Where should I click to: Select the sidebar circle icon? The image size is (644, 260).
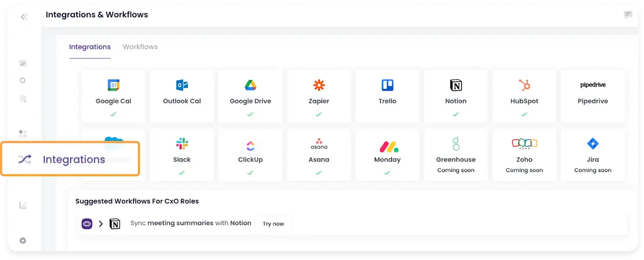23,80
